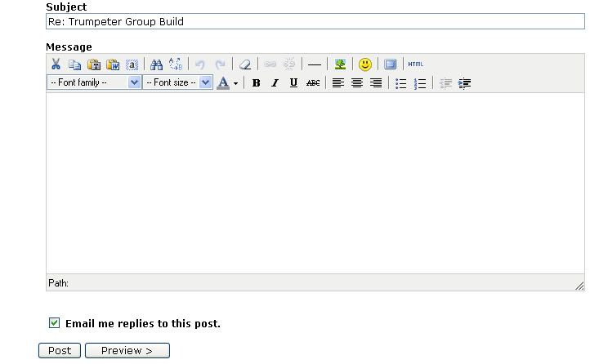This screenshot has width=599, height=364.
Task: Click Paste as plain text icon
Action: (94, 64)
